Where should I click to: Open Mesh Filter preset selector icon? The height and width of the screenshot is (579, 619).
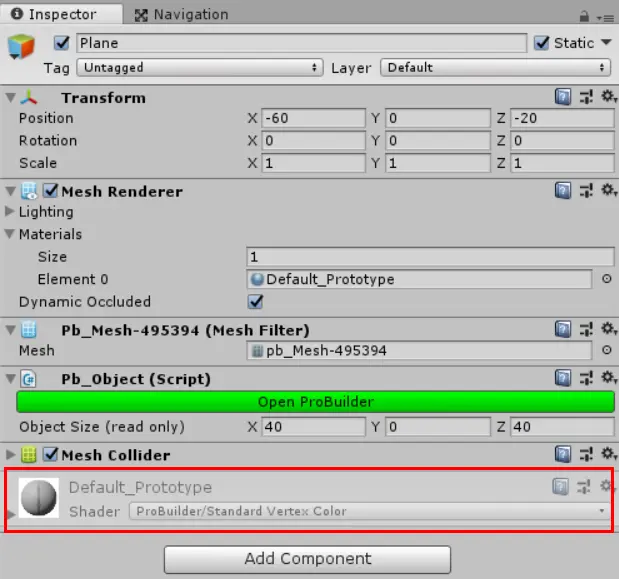coord(586,329)
